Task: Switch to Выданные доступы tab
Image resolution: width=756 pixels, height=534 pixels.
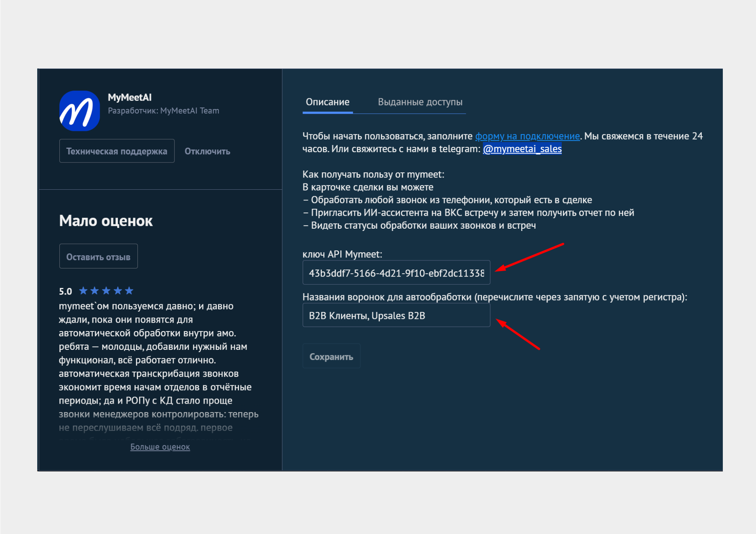Action: (x=420, y=102)
